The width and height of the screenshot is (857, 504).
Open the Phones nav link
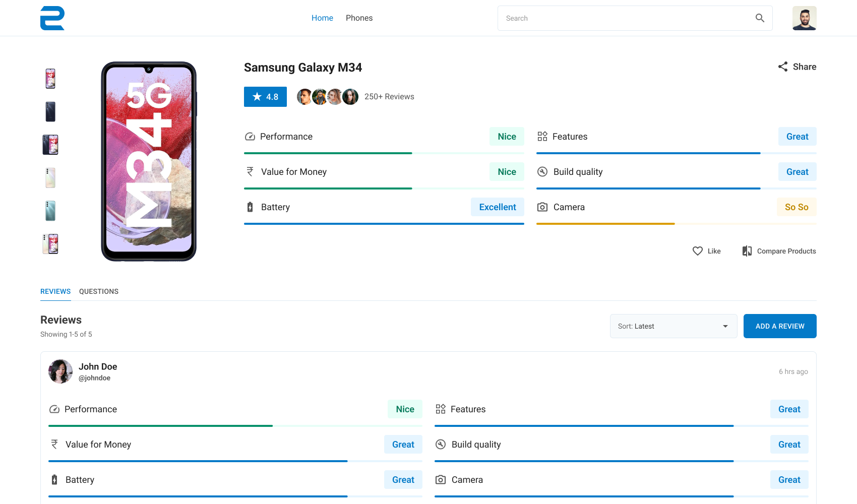click(359, 18)
